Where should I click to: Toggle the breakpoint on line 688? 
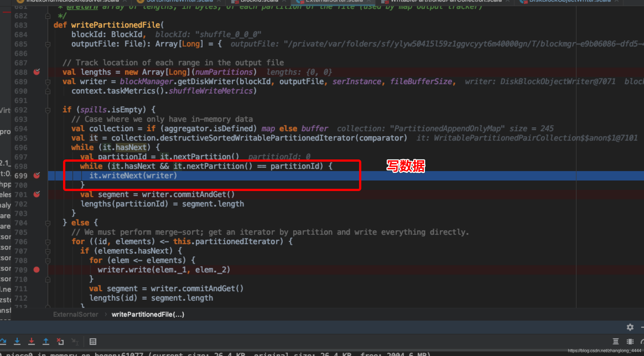click(x=37, y=72)
